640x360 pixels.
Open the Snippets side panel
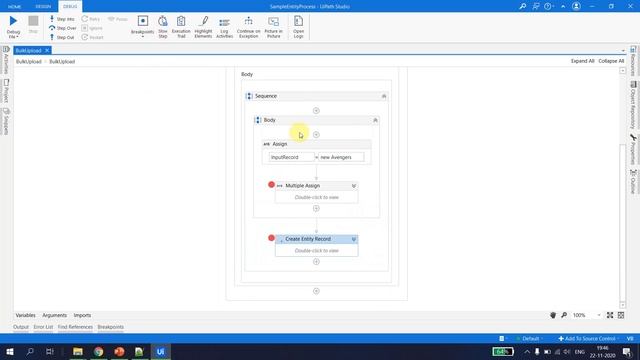coord(6,121)
